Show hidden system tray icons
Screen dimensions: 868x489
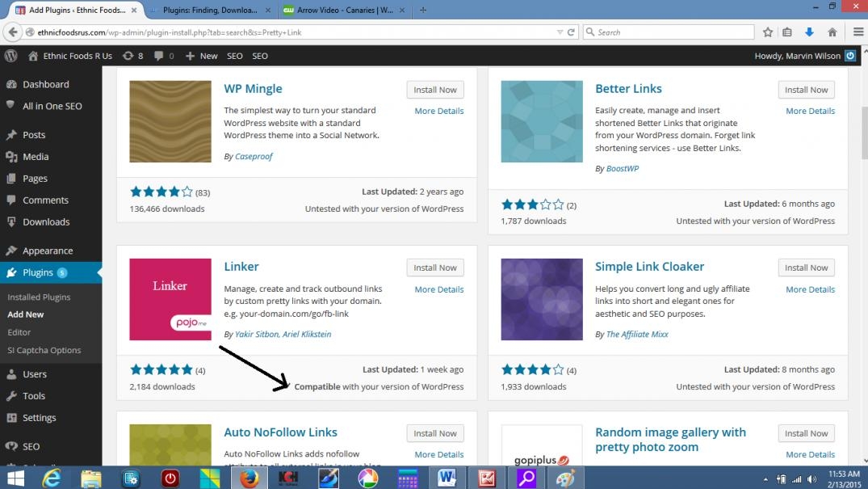[x=765, y=479]
